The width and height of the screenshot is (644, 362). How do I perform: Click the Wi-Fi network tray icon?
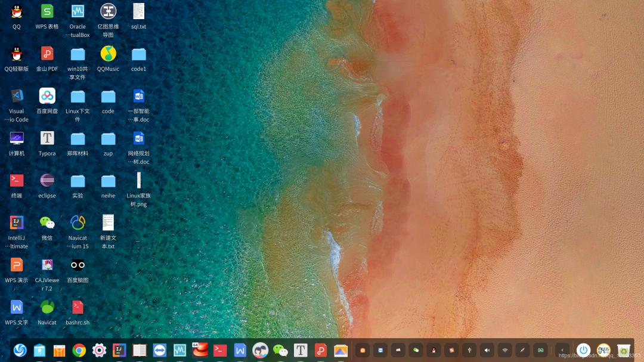(505, 350)
